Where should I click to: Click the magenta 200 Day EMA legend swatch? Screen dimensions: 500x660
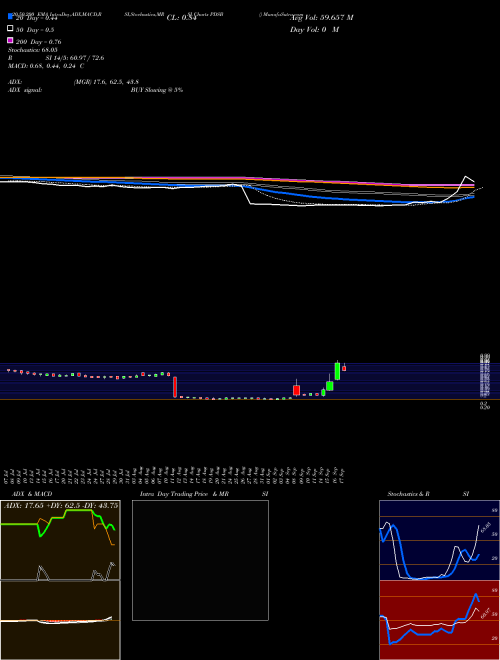[x=10, y=40]
